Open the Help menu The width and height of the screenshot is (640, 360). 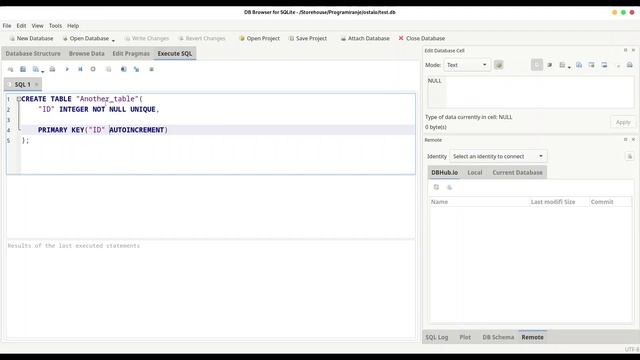pos(73,26)
